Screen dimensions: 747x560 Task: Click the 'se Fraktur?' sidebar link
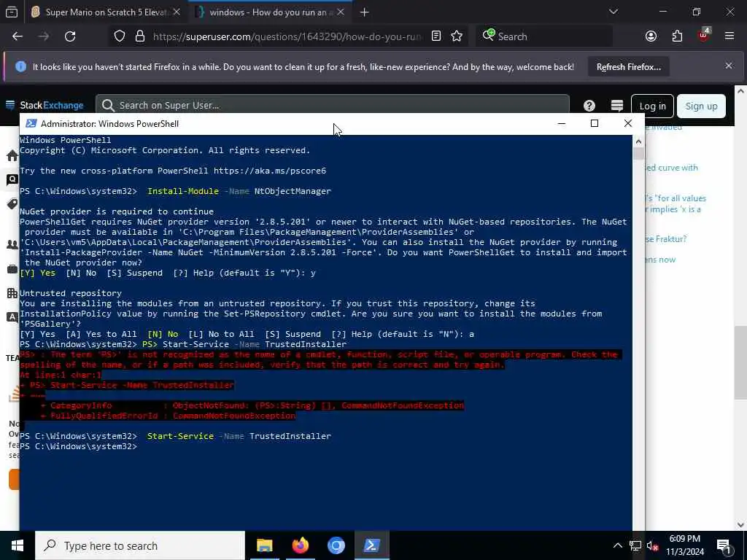click(666, 239)
